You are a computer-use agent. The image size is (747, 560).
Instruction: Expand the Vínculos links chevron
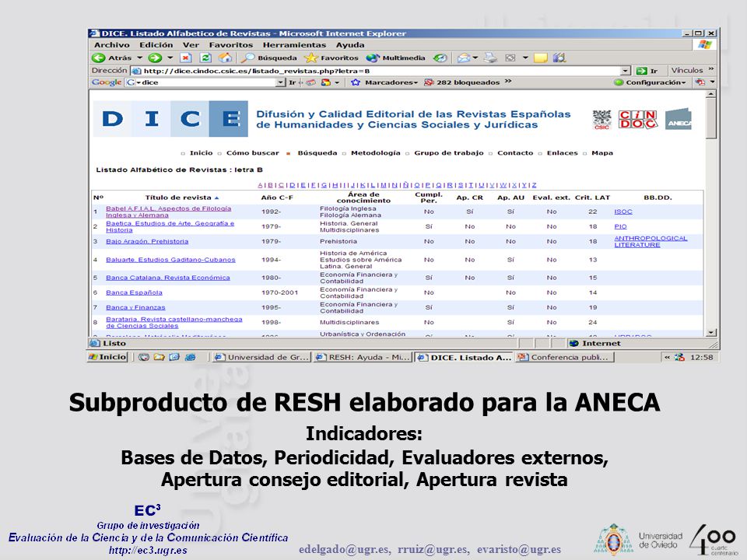pyautogui.click(x=711, y=69)
